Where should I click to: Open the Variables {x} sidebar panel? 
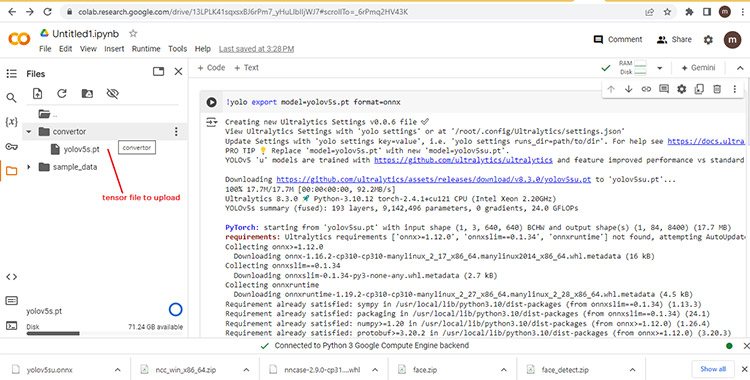pyautogui.click(x=11, y=122)
